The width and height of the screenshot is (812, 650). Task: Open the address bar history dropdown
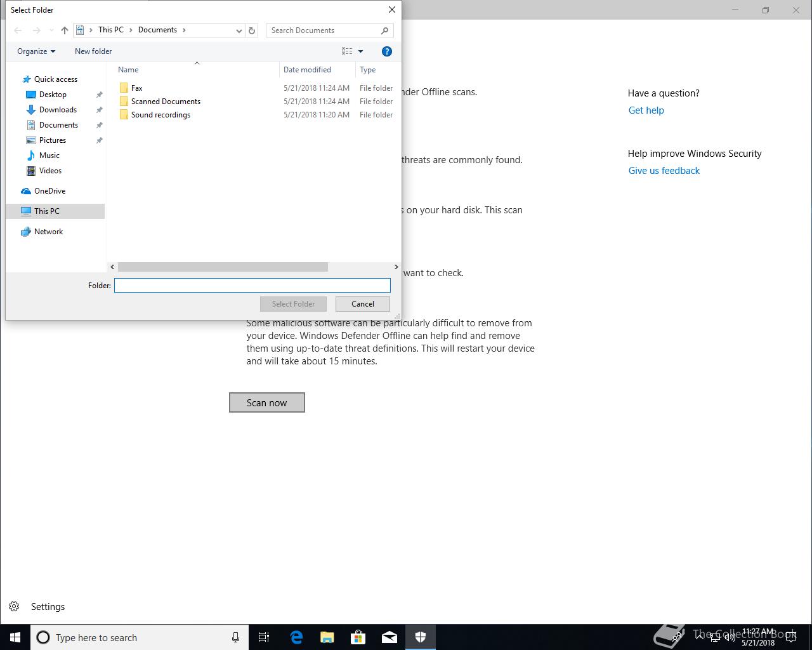[x=239, y=30]
